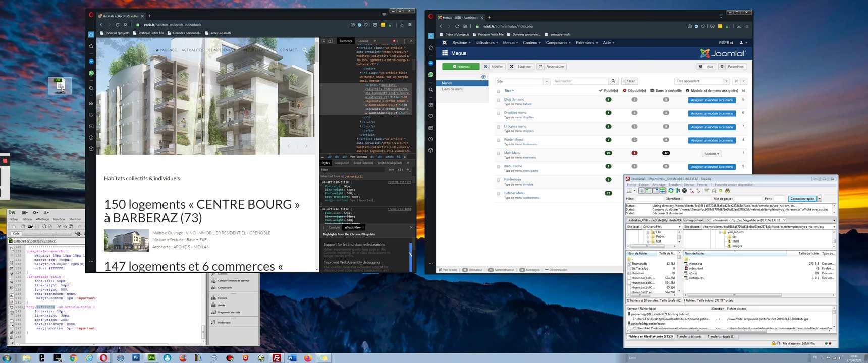Viewport: 868px width, 363px height.
Task: Switch to Transferts échoués tab in FileZilla
Action: coord(689,336)
